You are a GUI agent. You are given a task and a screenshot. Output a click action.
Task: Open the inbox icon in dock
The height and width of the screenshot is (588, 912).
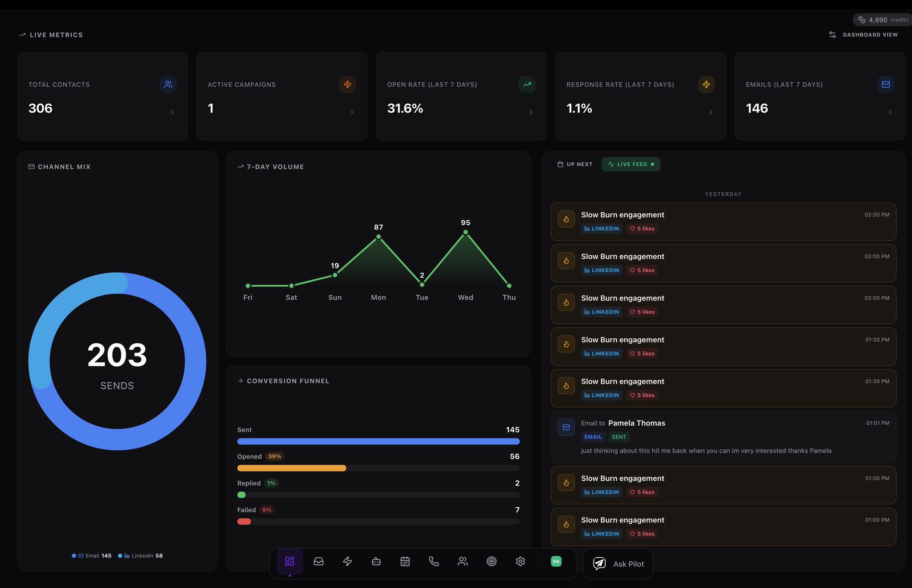pyautogui.click(x=319, y=561)
